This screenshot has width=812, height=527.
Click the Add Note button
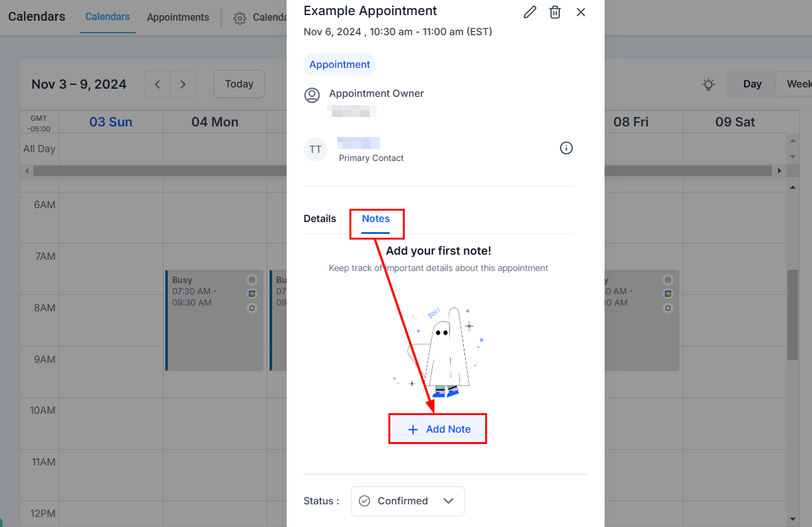[438, 429]
